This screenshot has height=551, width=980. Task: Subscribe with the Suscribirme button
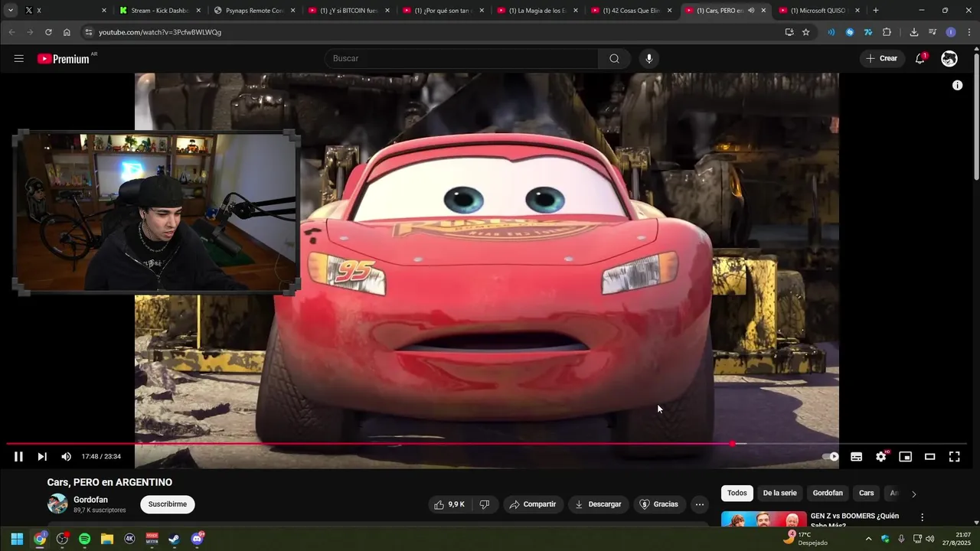(x=168, y=504)
